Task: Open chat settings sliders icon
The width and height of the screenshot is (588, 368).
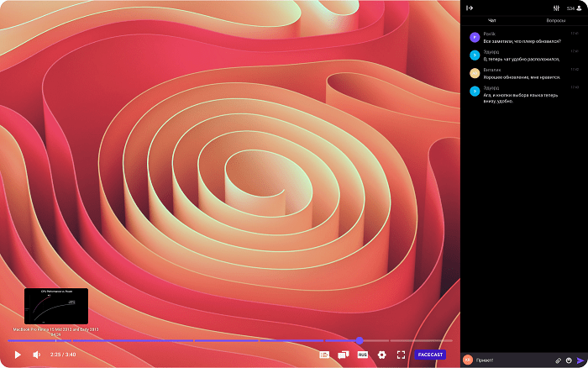Action: [556, 8]
